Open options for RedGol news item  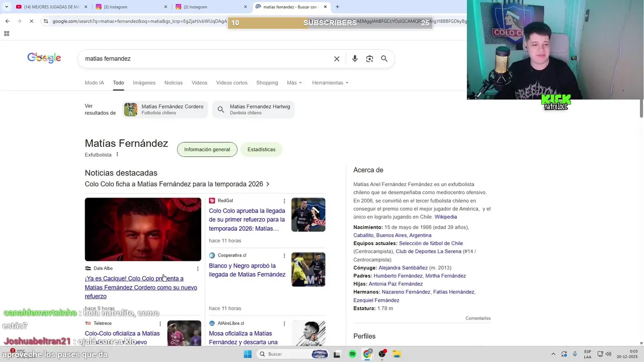pos(284,201)
